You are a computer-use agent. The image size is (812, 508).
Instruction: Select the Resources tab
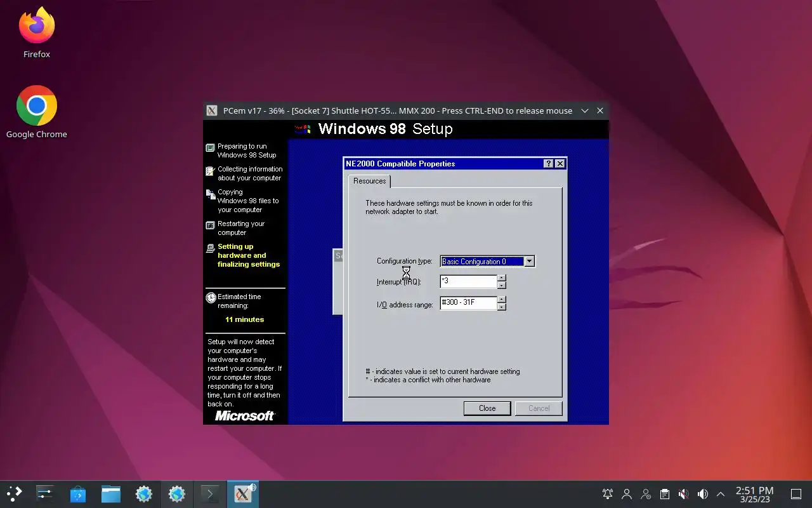point(370,181)
